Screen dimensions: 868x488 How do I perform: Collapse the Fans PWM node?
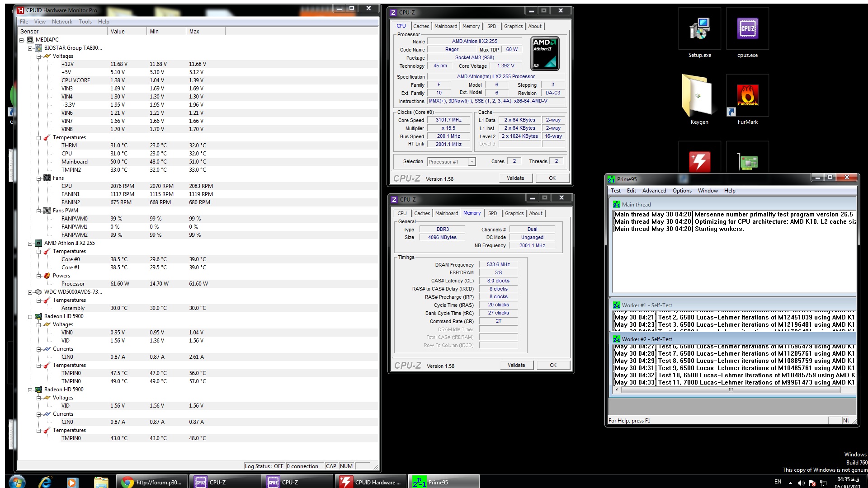coord(39,211)
